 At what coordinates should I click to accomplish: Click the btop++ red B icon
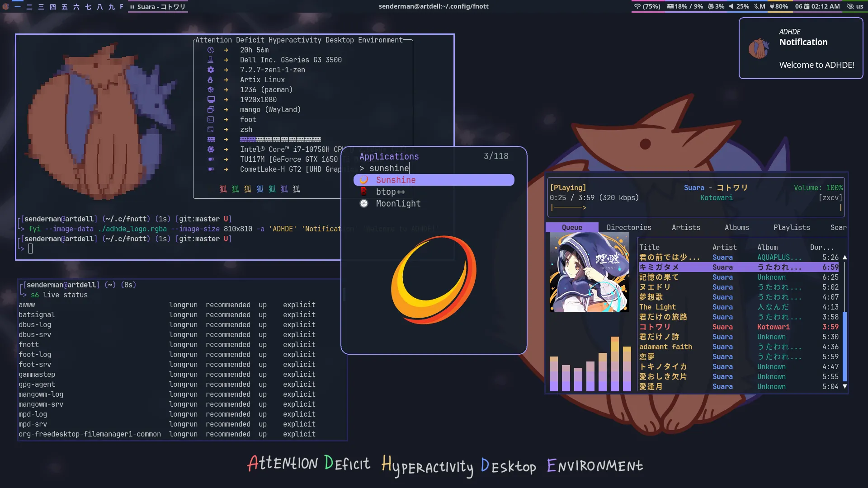click(364, 192)
